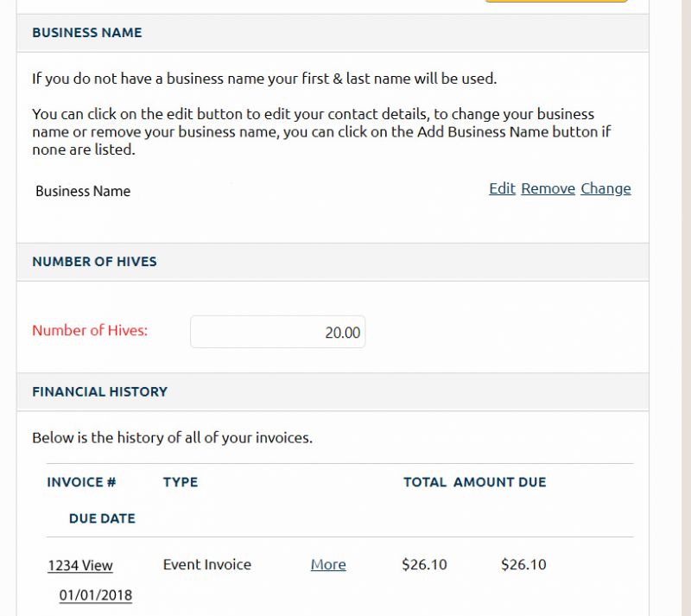Click the yellow button at top right
The width and height of the screenshot is (691, 616).
pos(556,2)
